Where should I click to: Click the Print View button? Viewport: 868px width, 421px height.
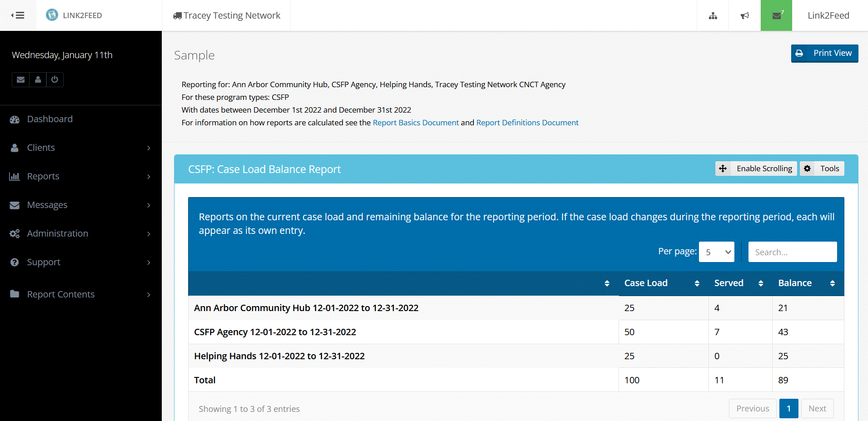[824, 53]
